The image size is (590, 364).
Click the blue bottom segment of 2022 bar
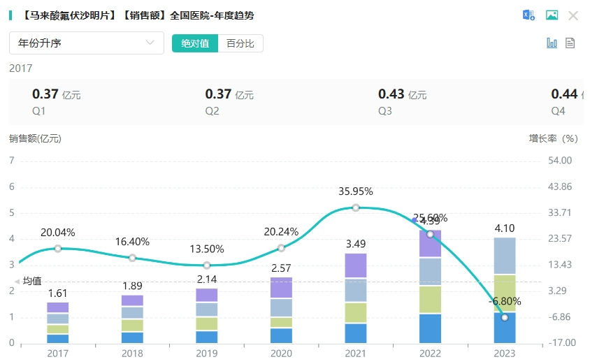pyautogui.click(x=430, y=328)
